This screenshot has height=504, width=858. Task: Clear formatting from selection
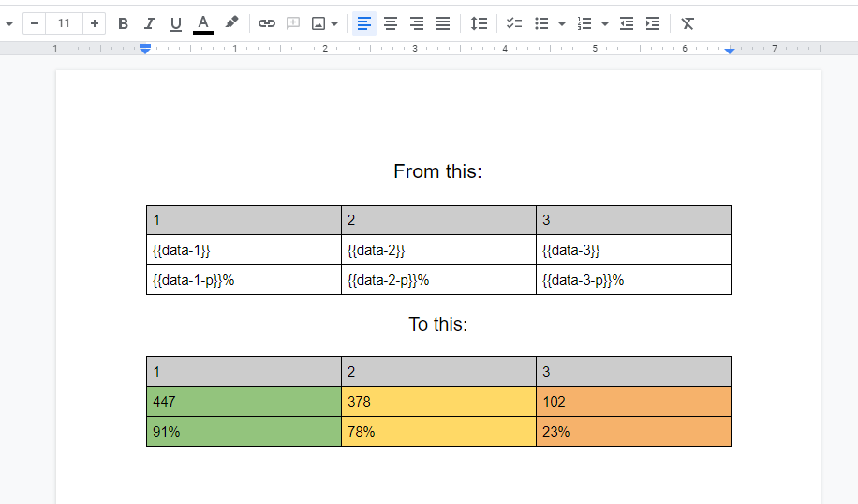point(688,23)
